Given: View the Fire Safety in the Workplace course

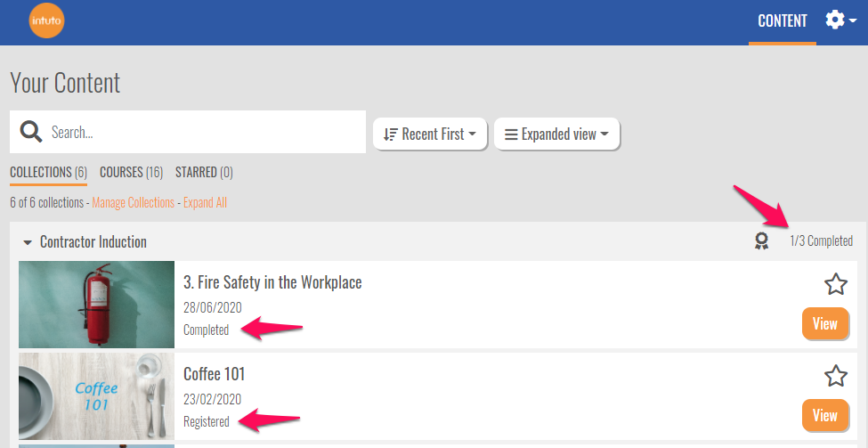Looking at the screenshot, I should (x=824, y=324).
